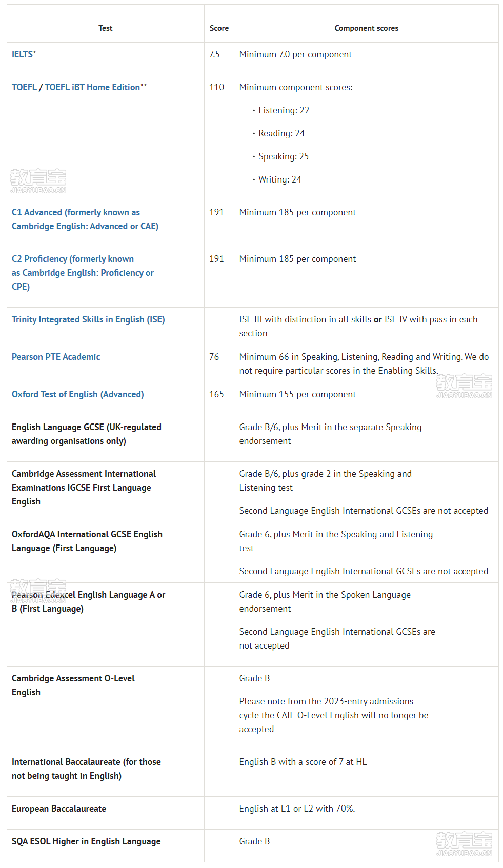Click the Pearson PTE score 76 cell
Screen dimensions: 503x868
point(214,357)
